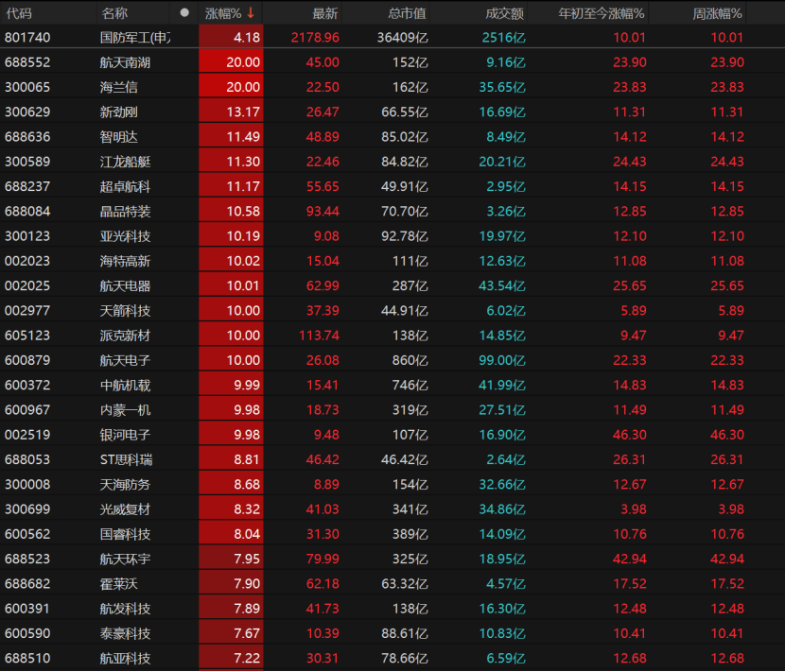
Task: Select stock row 航天南湖
Action: 392,62
